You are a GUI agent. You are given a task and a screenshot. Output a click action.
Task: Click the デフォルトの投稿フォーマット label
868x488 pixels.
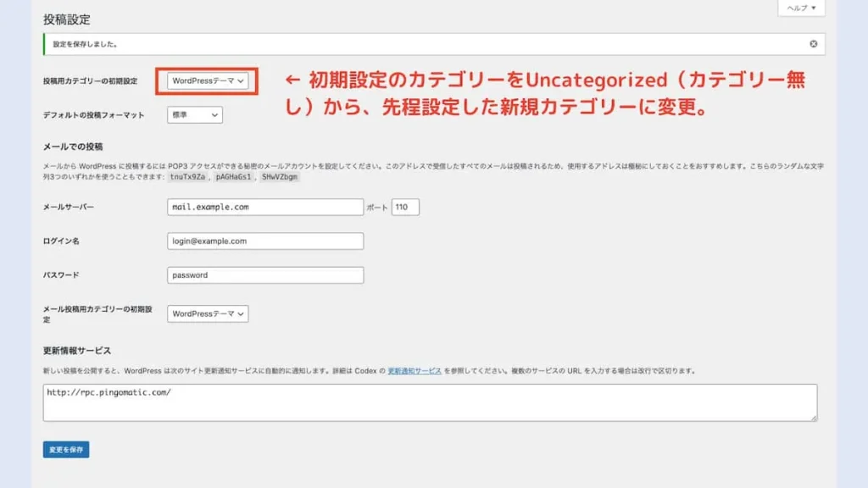pyautogui.click(x=93, y=115)
